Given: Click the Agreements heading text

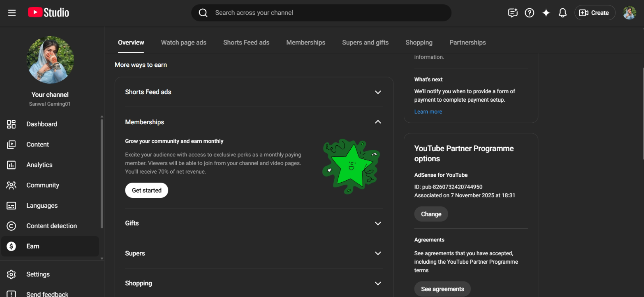Looking at the screenshot, I should (x=429, y=240).
